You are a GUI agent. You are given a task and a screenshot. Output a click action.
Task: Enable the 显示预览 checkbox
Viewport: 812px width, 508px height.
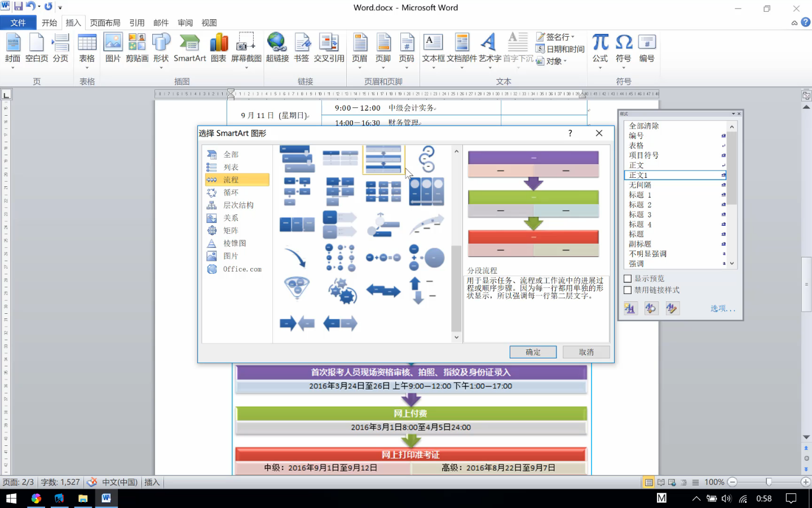[628, 279]
